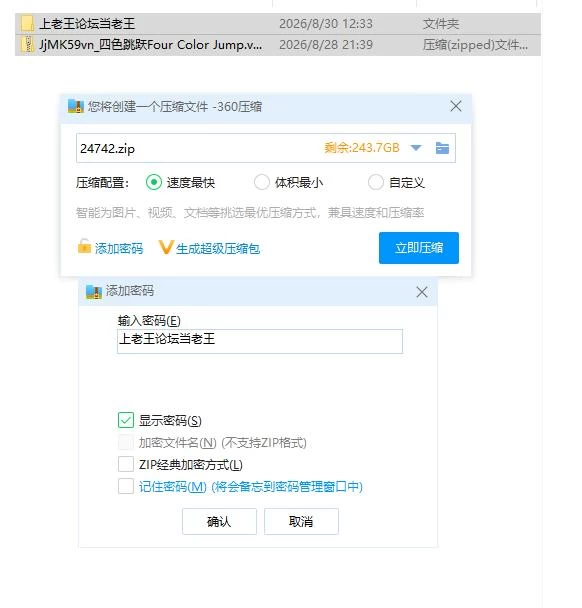Close the 添加密码 dialog

pos(422,292)
